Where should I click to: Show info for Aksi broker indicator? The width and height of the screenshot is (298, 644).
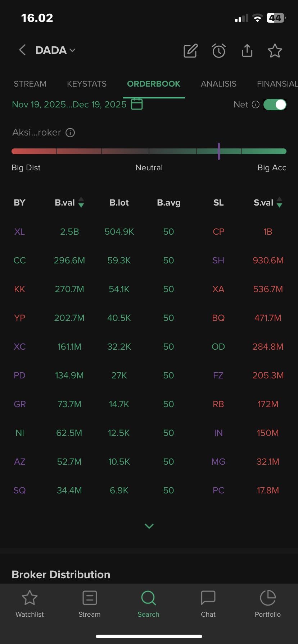[x=70, y=133]
